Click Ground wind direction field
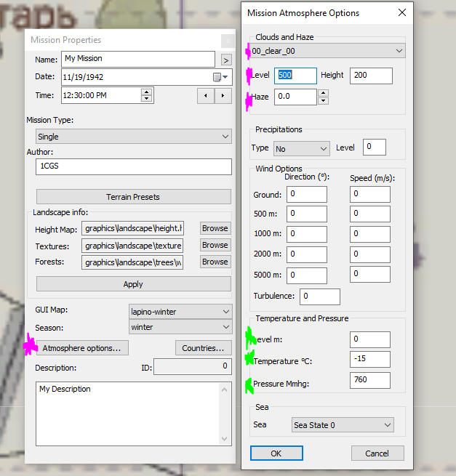 click(307, 194)
